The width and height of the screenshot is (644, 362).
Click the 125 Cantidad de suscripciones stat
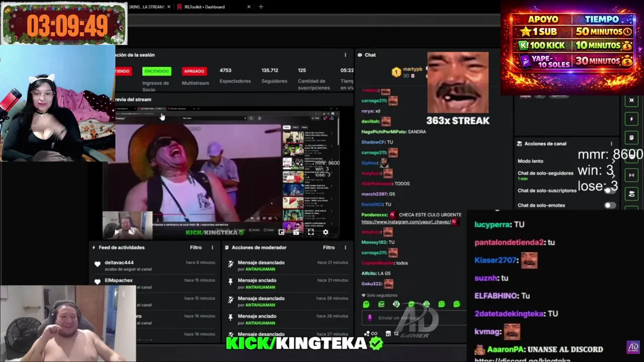313,79
